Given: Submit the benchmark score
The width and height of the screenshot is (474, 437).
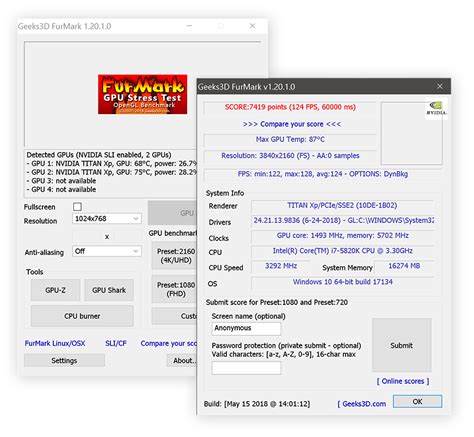Looking at the screenshot, I should tap(402, 345).
